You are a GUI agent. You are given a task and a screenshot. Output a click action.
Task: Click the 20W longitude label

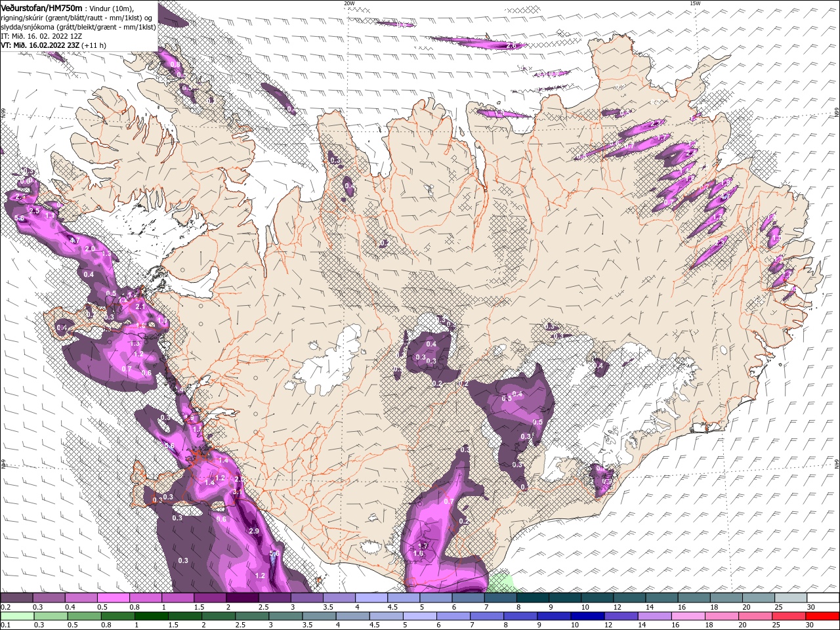(x=349, y=3)
